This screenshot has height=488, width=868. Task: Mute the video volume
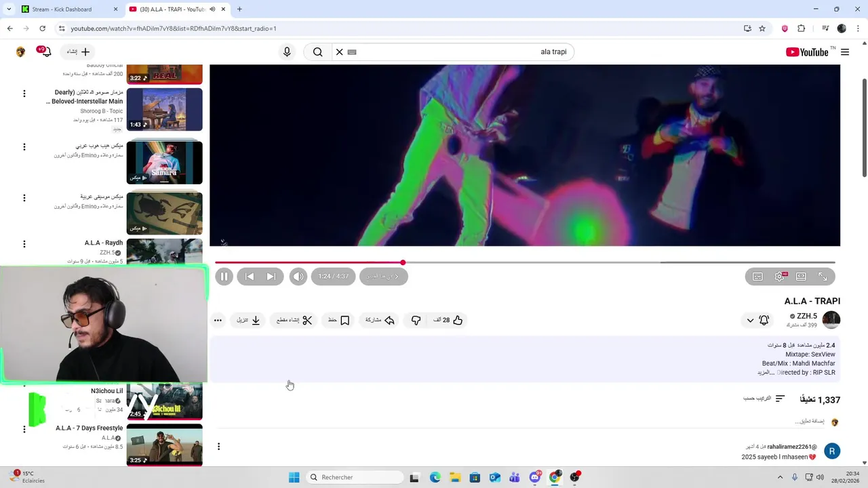(298, 277)
